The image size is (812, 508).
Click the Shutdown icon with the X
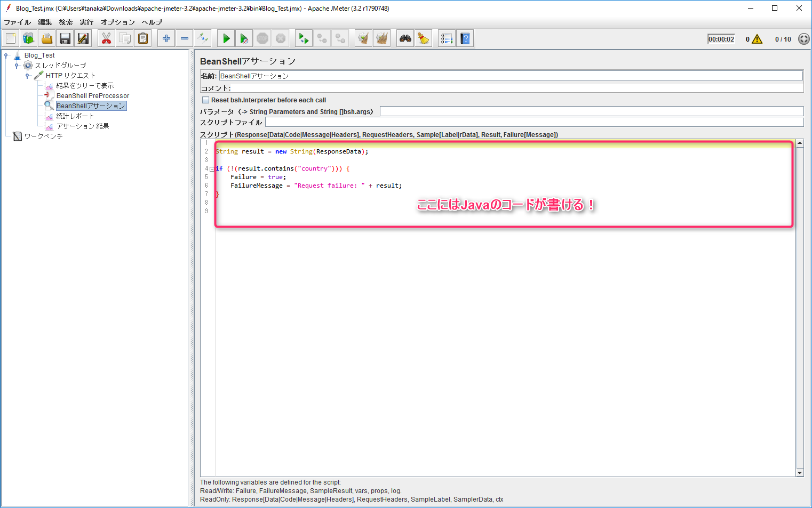pos(281,38)
